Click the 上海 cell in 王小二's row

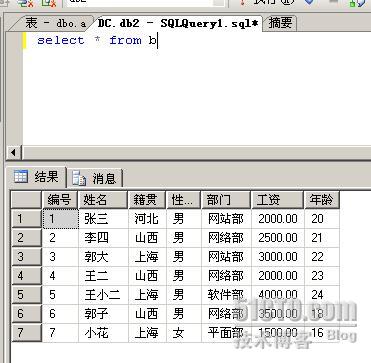pyautogui.click(x=147, y=295)
